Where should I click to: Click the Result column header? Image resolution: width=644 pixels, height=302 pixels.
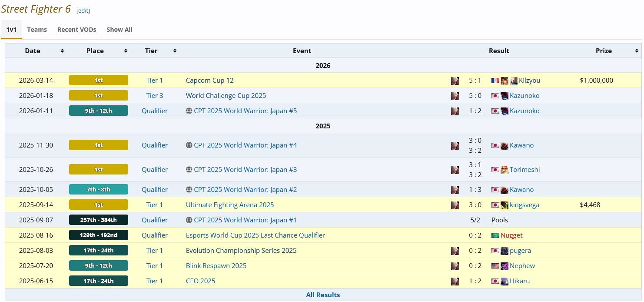pyautogui.click(x=499, y=51)
